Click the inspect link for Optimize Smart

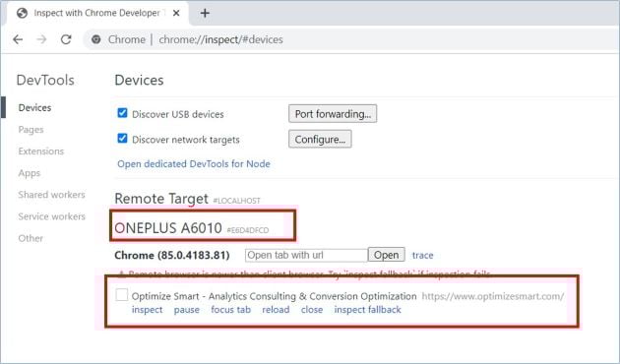(x=147, y=310)
